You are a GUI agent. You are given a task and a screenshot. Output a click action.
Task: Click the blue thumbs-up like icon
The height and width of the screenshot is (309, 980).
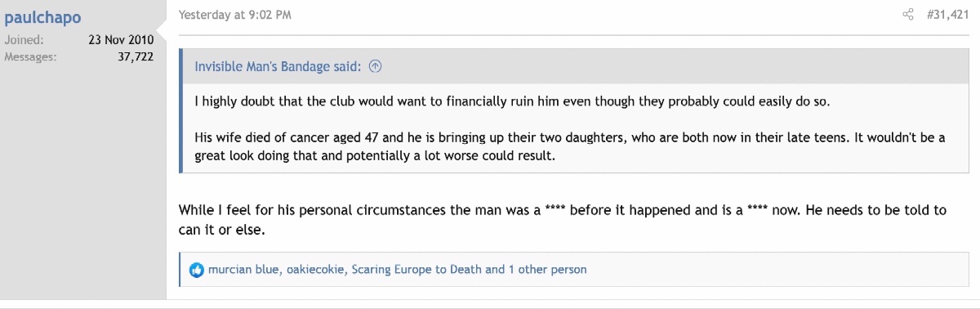197,270
